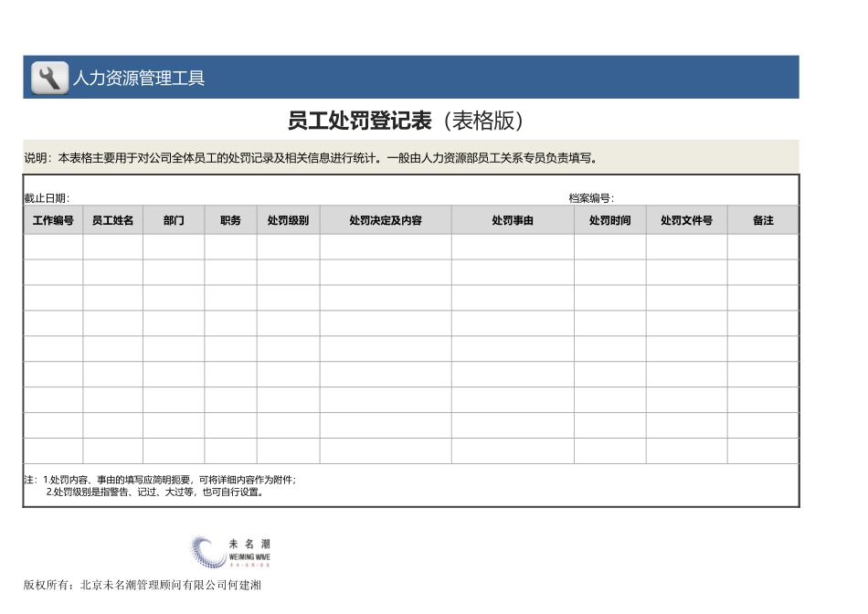Click the 职务 column header

click(x=229, y=219)
